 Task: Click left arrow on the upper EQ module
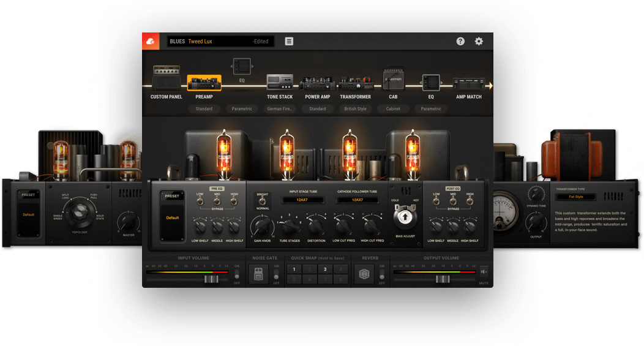(231, 66)
